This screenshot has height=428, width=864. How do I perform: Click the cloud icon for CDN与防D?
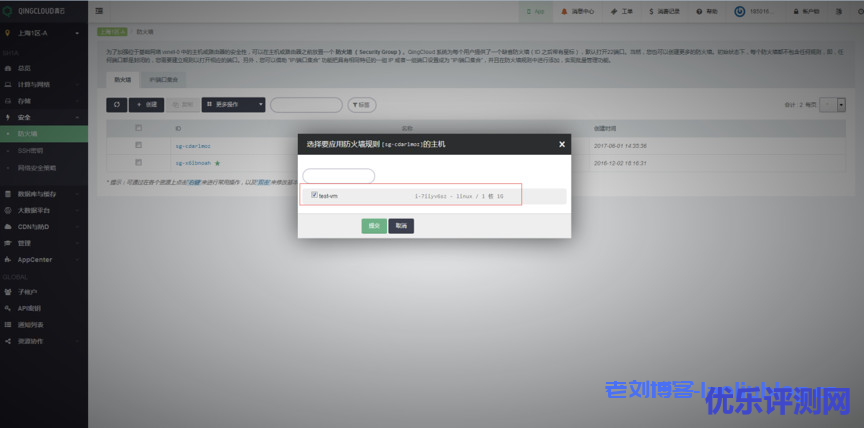7,226
